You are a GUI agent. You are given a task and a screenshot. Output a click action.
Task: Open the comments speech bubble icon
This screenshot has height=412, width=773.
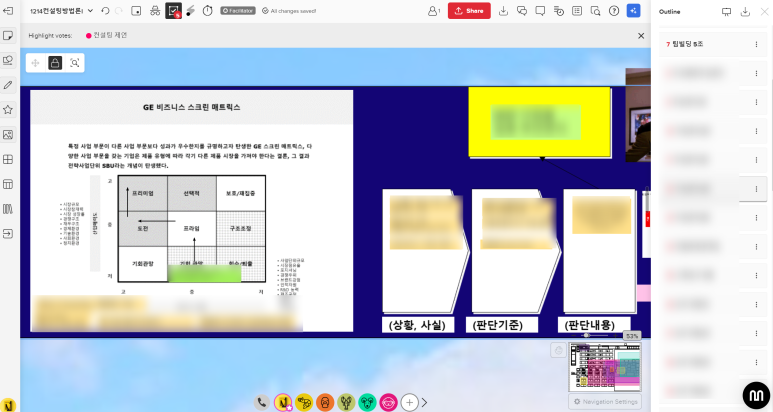pos(540,11)
